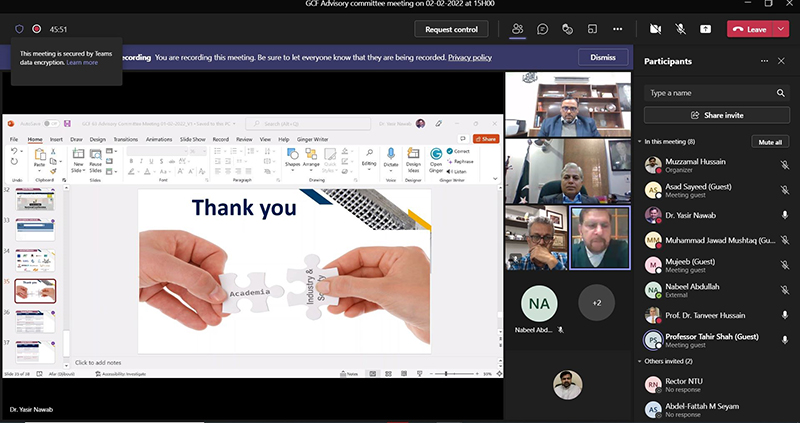Open More actions ellipsis in meeting toolbar

pyautogui.click(x=617, y=29)
